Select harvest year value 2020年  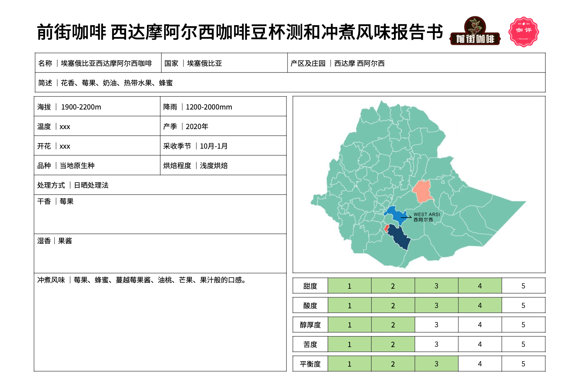(197, 126)
